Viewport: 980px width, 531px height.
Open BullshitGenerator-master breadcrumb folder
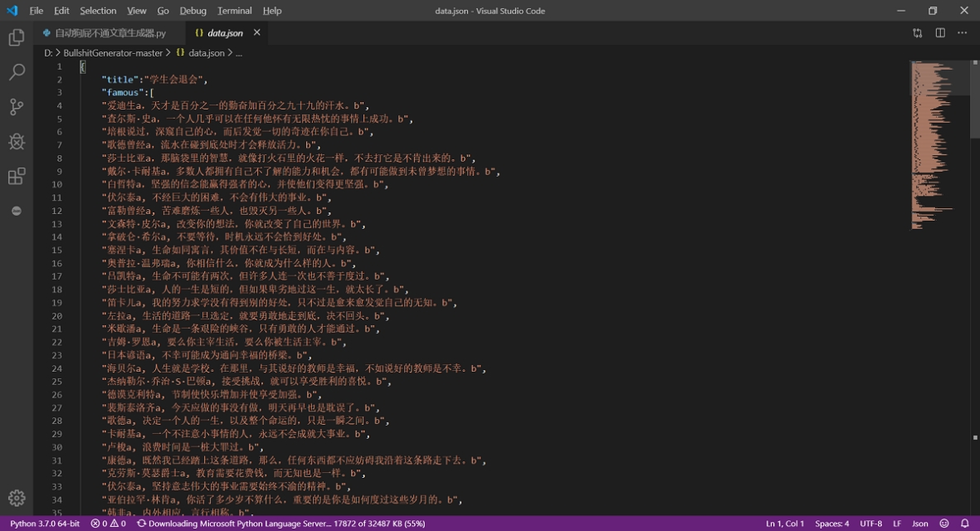click(x=113, y=53)
